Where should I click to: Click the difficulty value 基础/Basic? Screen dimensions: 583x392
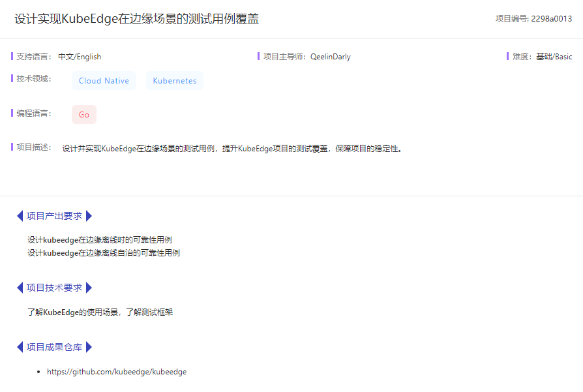(x=554, y=57)
